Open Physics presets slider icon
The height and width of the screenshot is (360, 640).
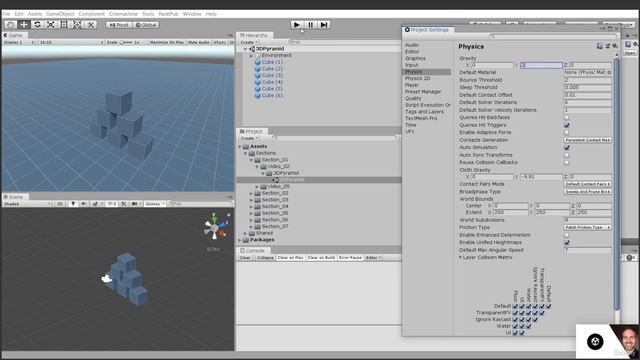click(607, 46)
